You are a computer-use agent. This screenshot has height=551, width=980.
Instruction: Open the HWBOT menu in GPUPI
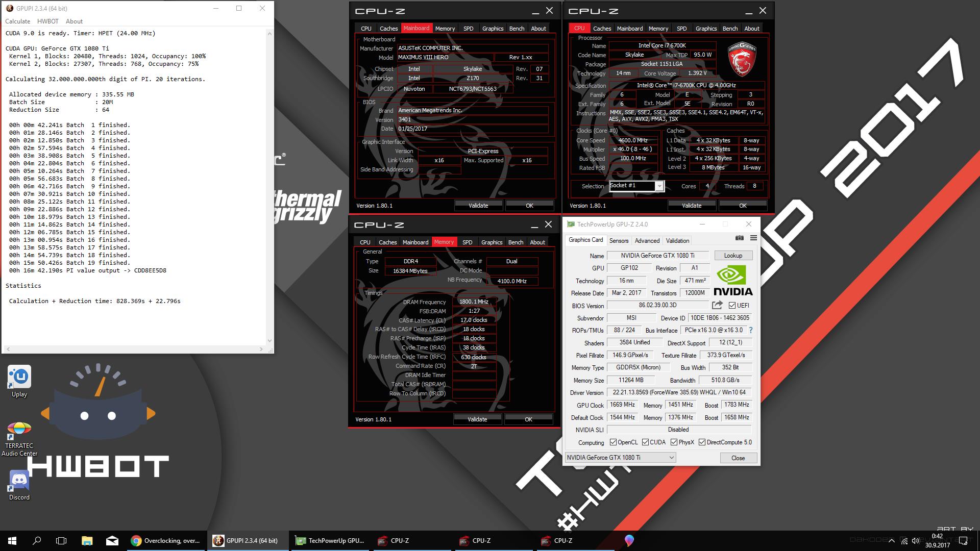(x=47, y=21)
